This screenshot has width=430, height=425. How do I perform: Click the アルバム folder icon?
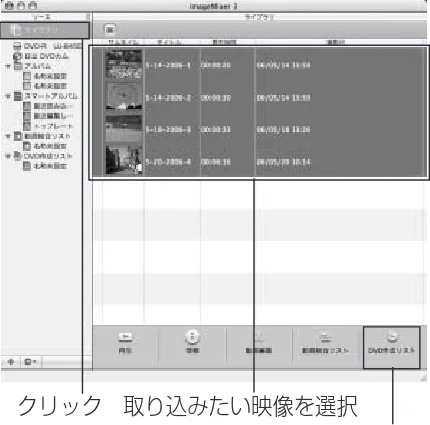(17, 66)
